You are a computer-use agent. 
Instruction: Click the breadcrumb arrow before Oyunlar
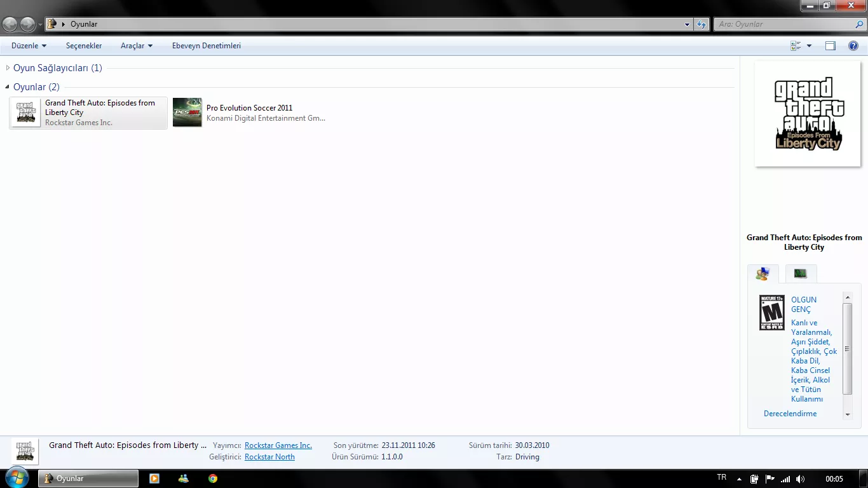[x=64, y=24]
